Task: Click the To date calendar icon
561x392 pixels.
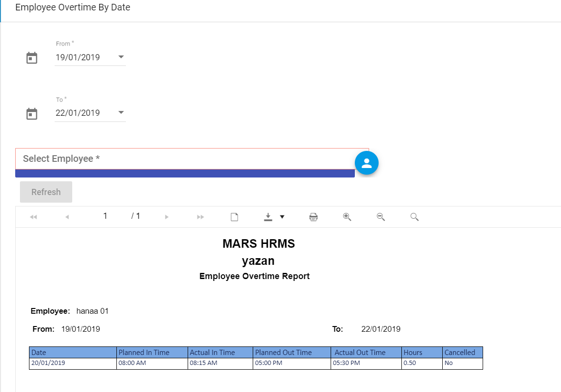Action: click(x=31, y=114)
